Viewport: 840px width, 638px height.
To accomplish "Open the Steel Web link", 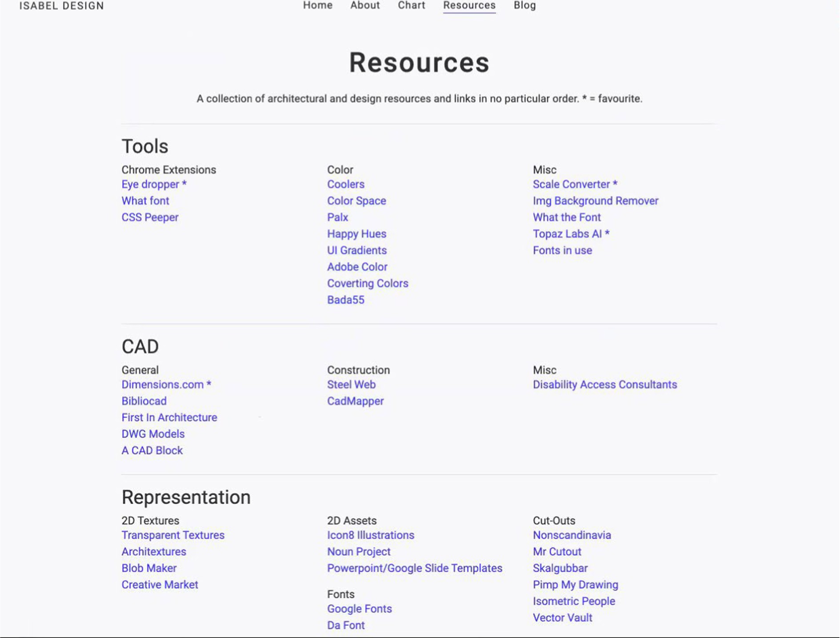I will coord(351,384).
